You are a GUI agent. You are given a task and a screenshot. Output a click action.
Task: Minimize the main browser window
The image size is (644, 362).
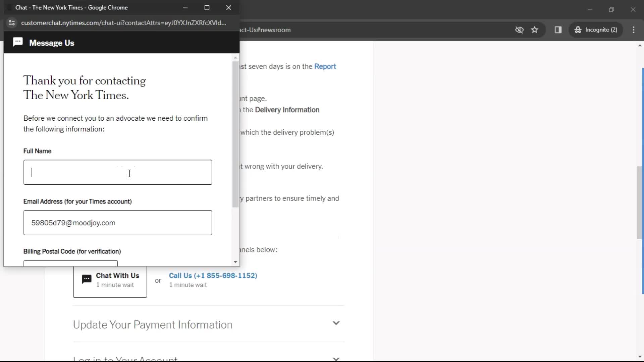590,10
